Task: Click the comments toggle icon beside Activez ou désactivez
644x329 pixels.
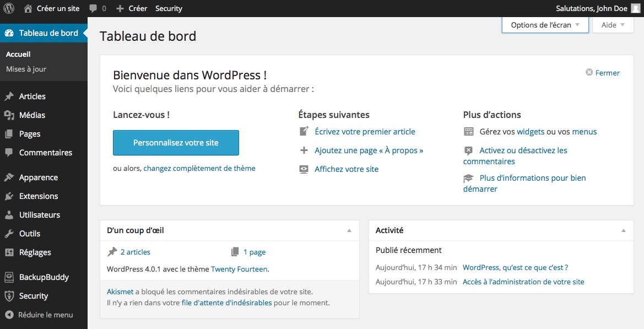Action: [x=469, y=150]
